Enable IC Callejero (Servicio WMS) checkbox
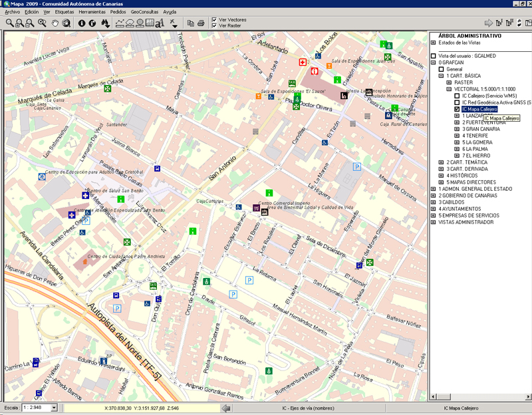This screenshot has width=532, height=415. pyautogui.click(x=457, y=96)
